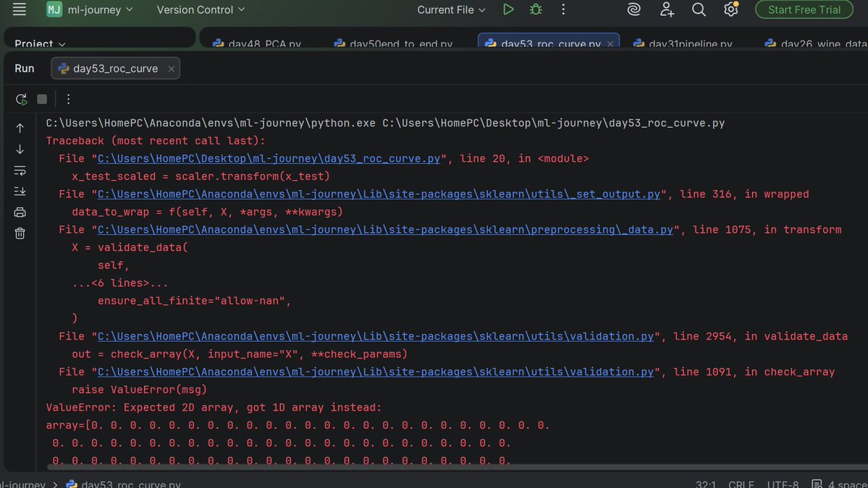868x488 pixels.
Task: Expand the folded '<6 lines>' region
Action: [x=120, y=283]
